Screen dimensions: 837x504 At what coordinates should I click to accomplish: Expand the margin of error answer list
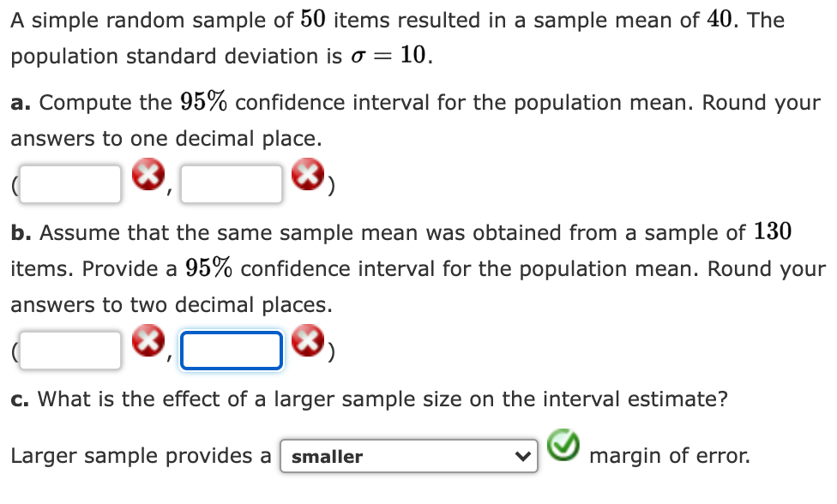pyautogui.click(x=408, y=456)
